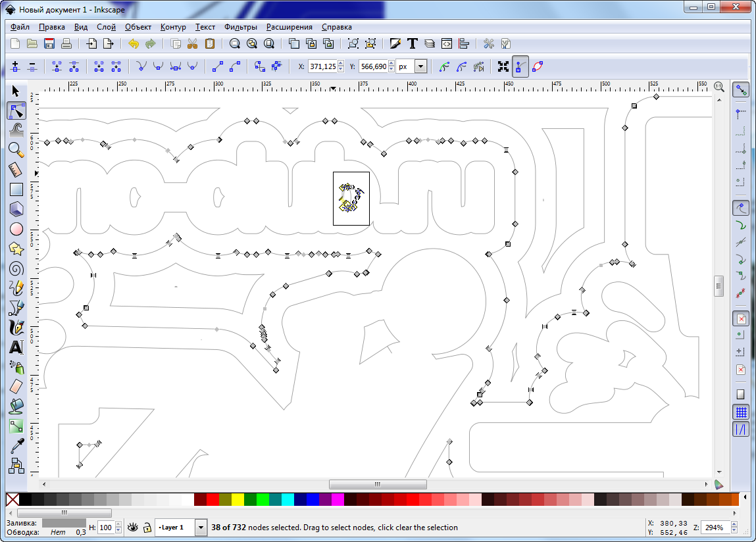Pick the yellow palette swatch
756x542 pixels.
pos(238,499)
